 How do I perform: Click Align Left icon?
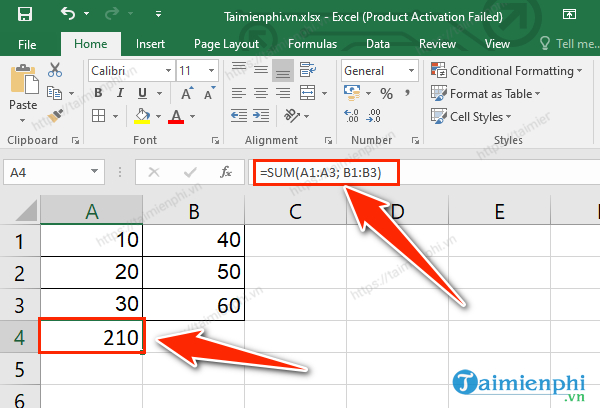pyautogui.click(x=239, y=93)
